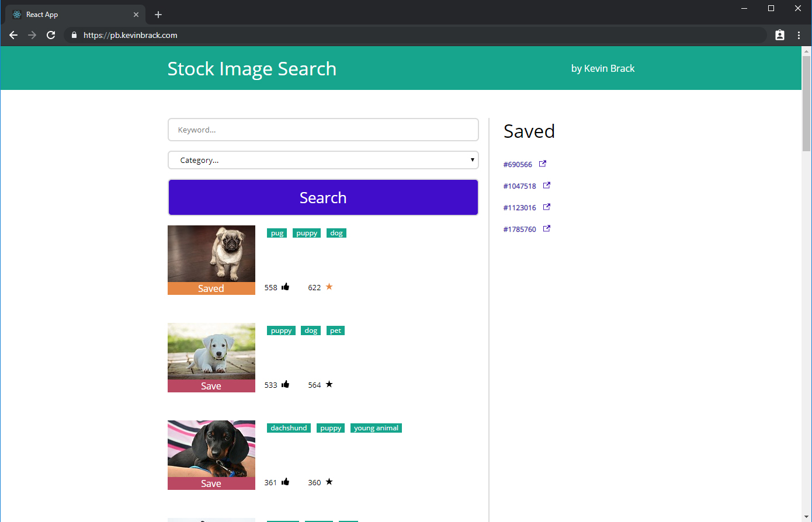Click the Saved heading
The width and height of the screenshot is (812, 522).
tap(529, 131)
